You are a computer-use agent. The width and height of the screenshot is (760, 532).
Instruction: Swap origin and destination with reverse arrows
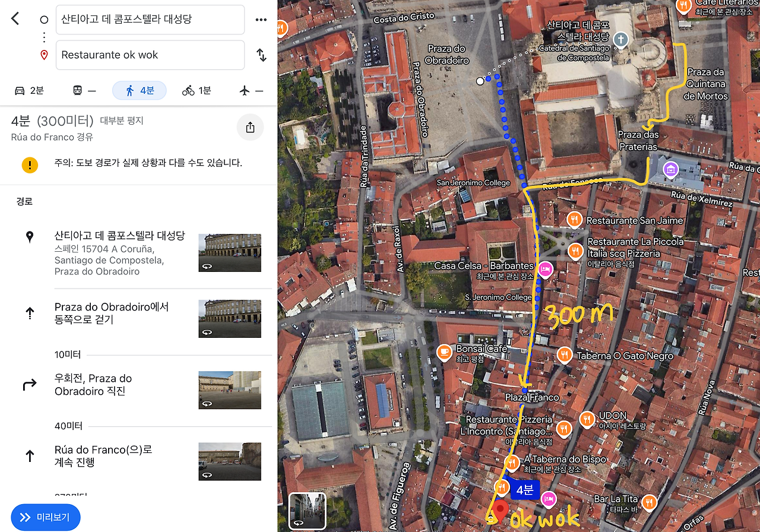(261, 55)
